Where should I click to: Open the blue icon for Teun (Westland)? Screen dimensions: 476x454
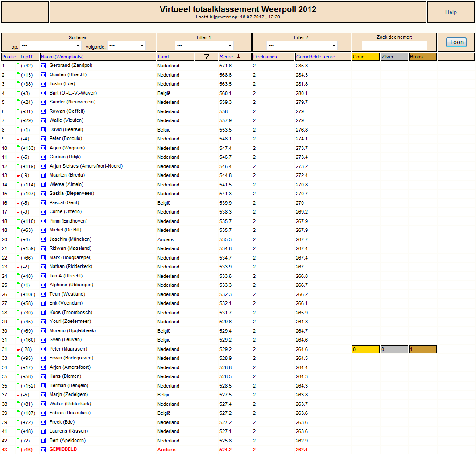tap(43, 294)
